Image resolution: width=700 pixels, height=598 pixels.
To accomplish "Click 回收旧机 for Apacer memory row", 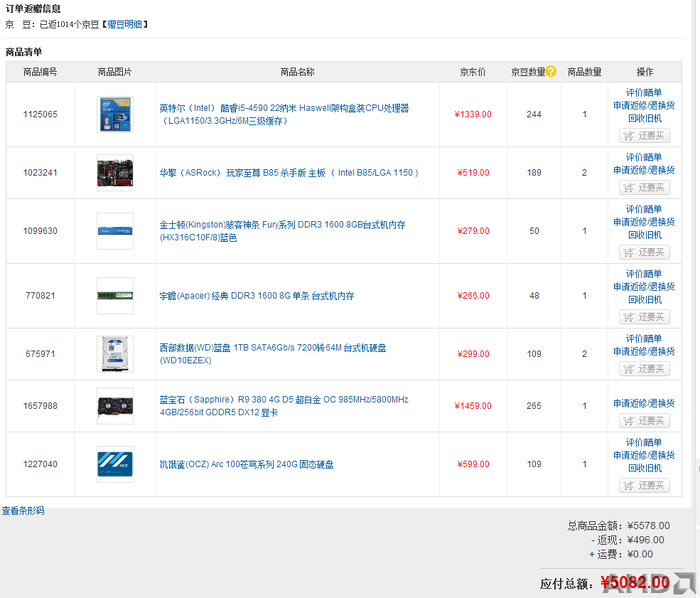I will point(645,299).
